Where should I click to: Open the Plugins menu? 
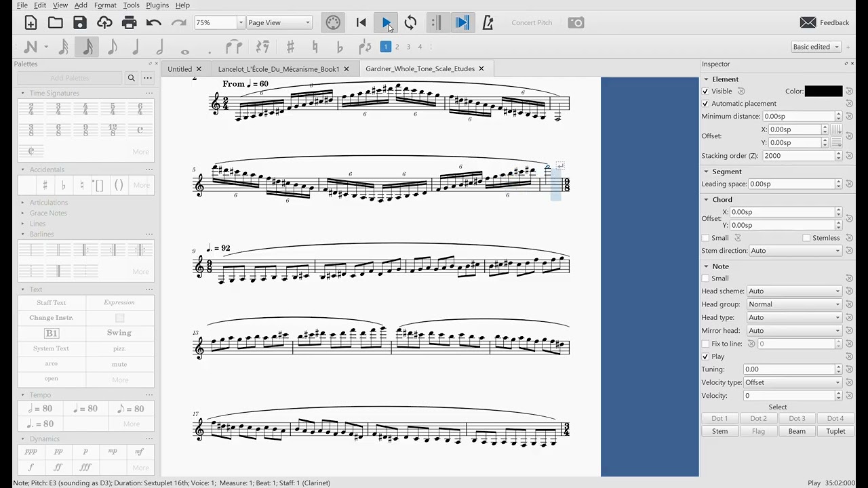point(157,5)
